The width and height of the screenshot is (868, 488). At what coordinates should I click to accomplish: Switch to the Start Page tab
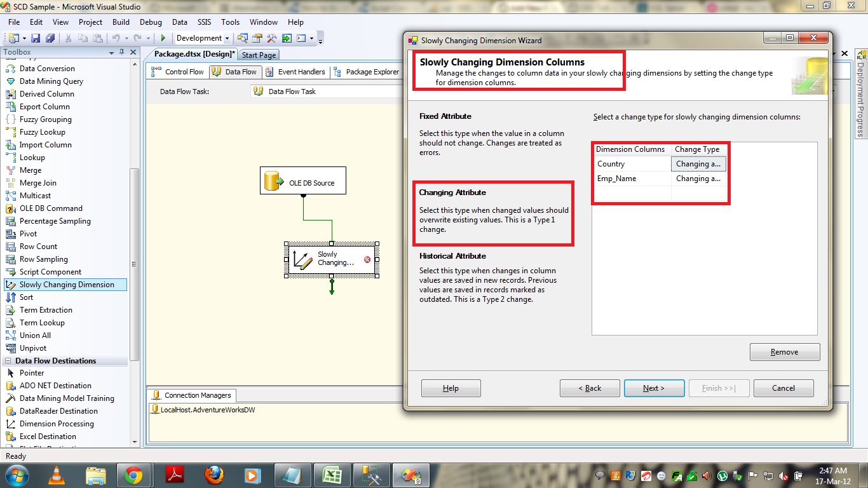click(259, 55)
